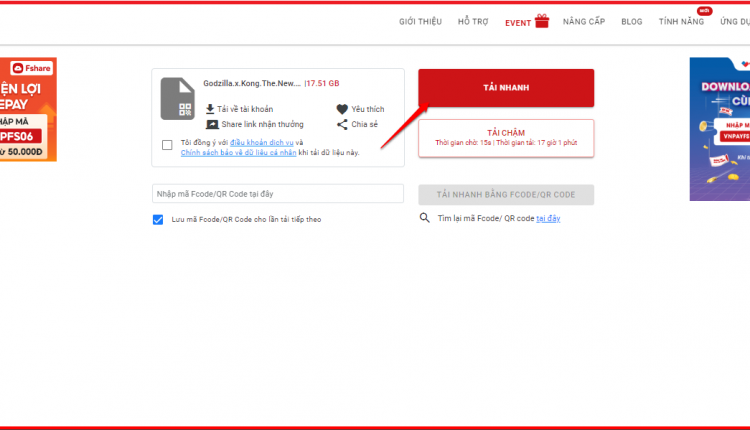Click the Yêu thích label
The image size is (750, 430).
(367, 109)
